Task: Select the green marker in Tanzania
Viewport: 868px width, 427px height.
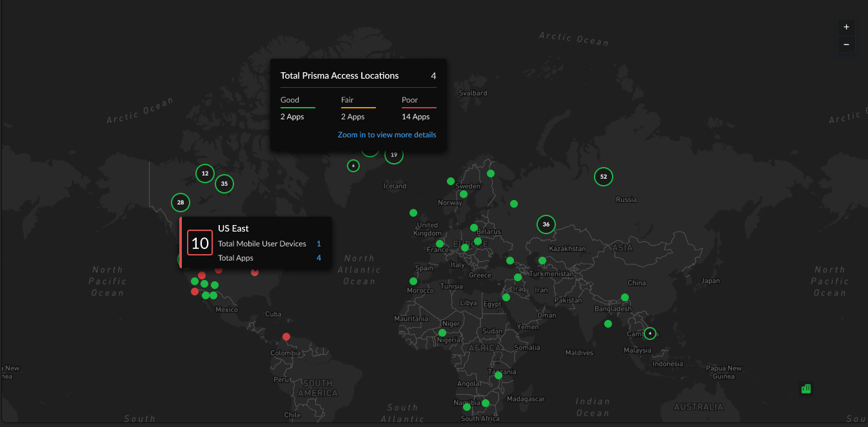Action: (x=498, y=375)
